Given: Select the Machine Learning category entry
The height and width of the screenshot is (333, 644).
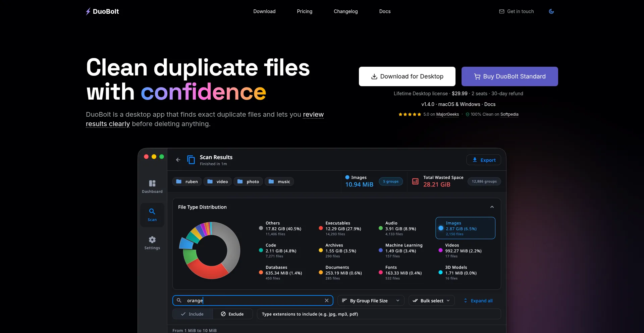Looking at the screenshot, I should pos(401,251).
